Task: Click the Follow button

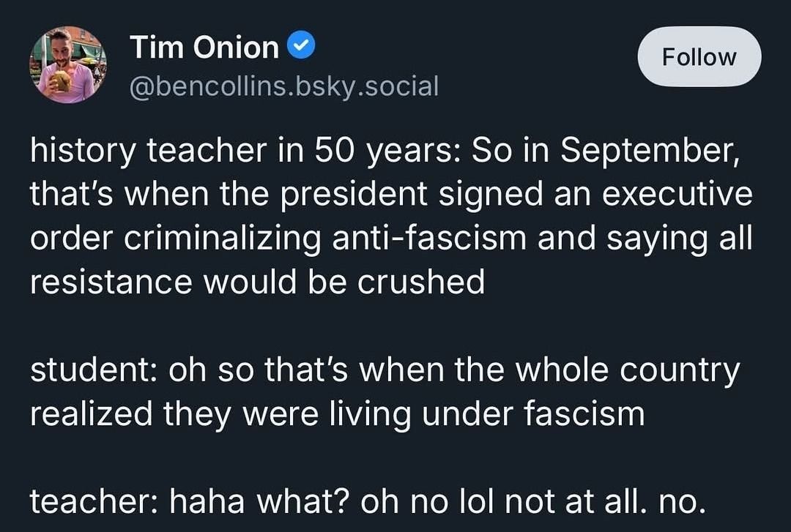Action: [x=699, y=57]
